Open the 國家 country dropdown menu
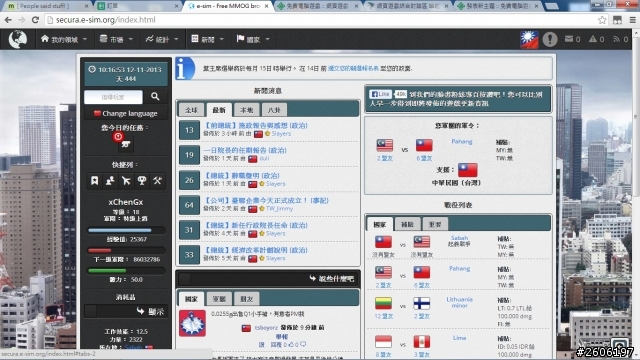The height and width of the screenshot is (360, 640). [253, 39]
